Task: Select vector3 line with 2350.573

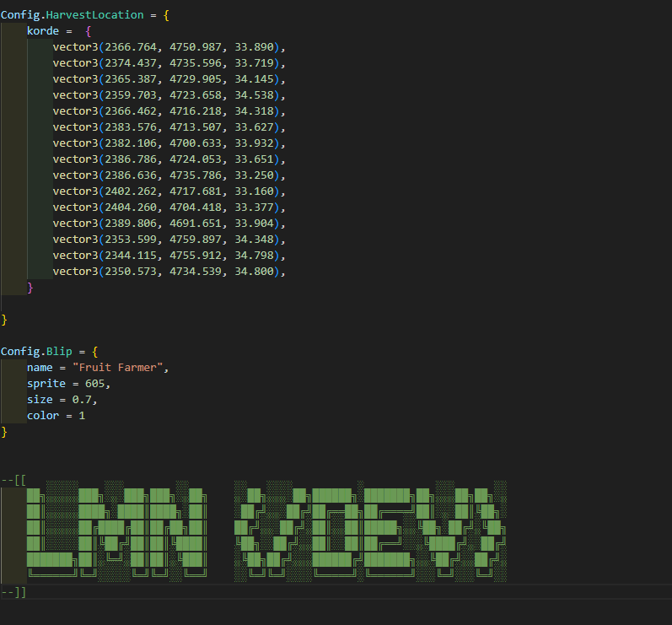Action: coord(169,272)
